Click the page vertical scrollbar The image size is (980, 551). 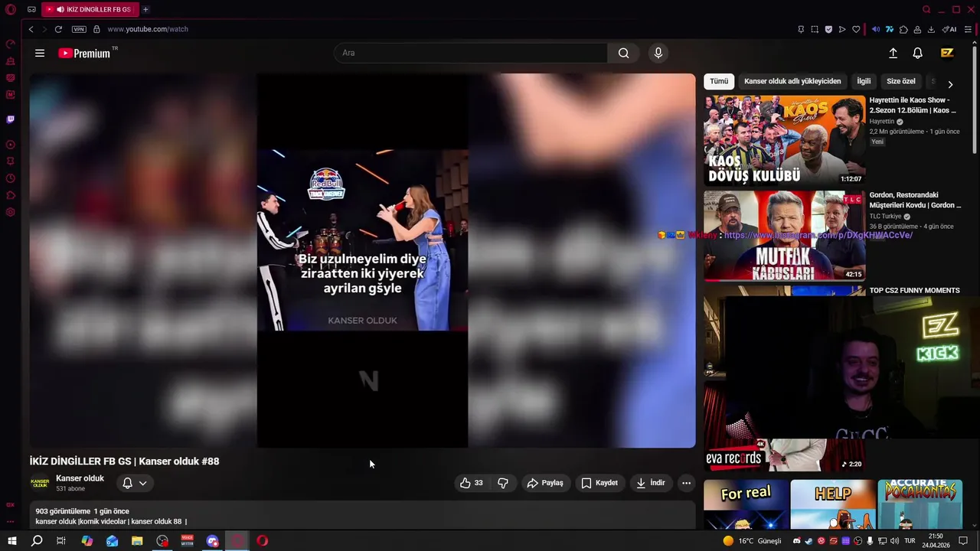975,99
